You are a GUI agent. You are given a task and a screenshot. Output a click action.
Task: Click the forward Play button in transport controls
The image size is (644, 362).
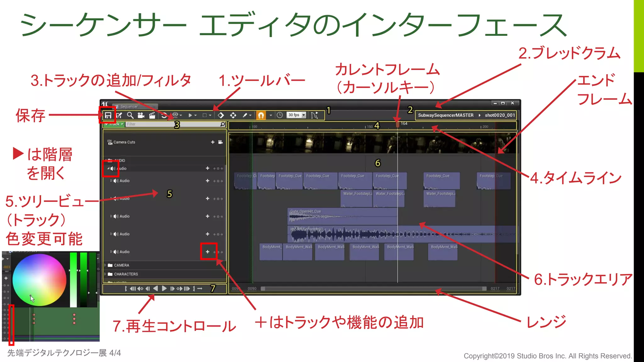[164, 288]
